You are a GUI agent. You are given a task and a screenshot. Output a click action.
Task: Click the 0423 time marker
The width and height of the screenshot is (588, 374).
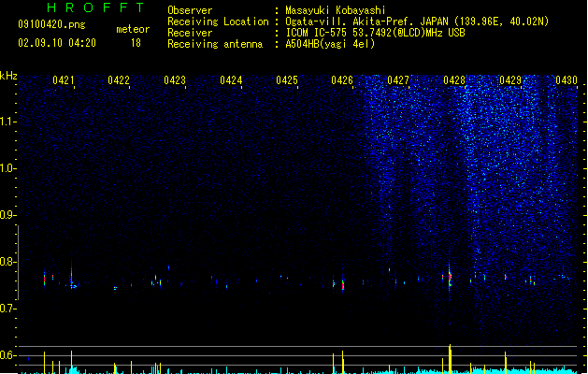click(175, 80)
